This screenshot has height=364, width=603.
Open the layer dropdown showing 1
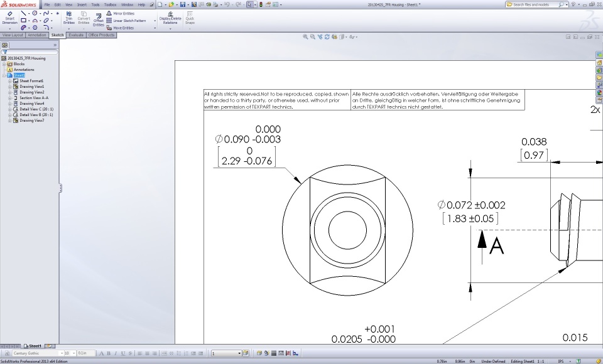239,353
